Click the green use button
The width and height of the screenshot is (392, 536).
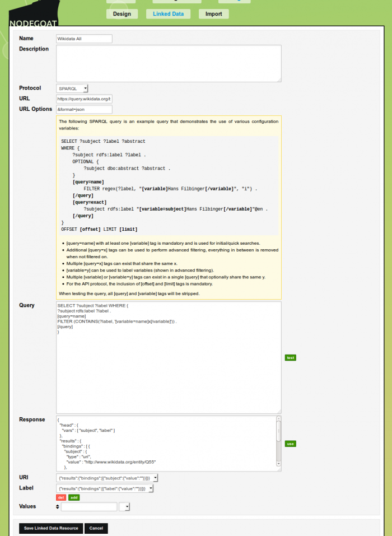pos(291,444)
